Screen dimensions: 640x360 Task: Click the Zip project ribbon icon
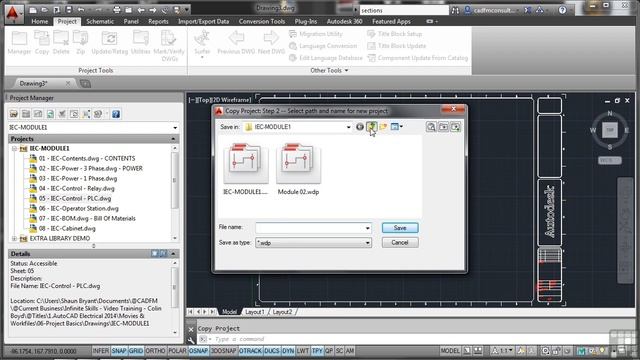(x=80, y=43)
